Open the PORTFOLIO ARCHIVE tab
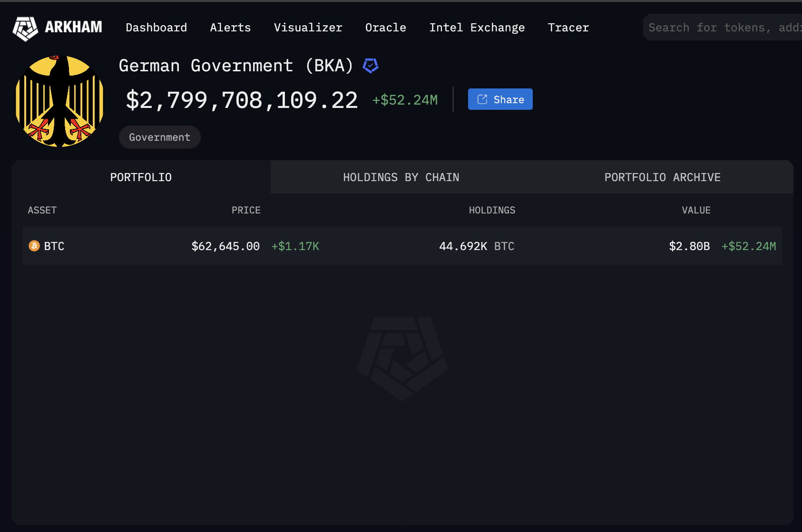802x532 pixels. pos(662,177)
